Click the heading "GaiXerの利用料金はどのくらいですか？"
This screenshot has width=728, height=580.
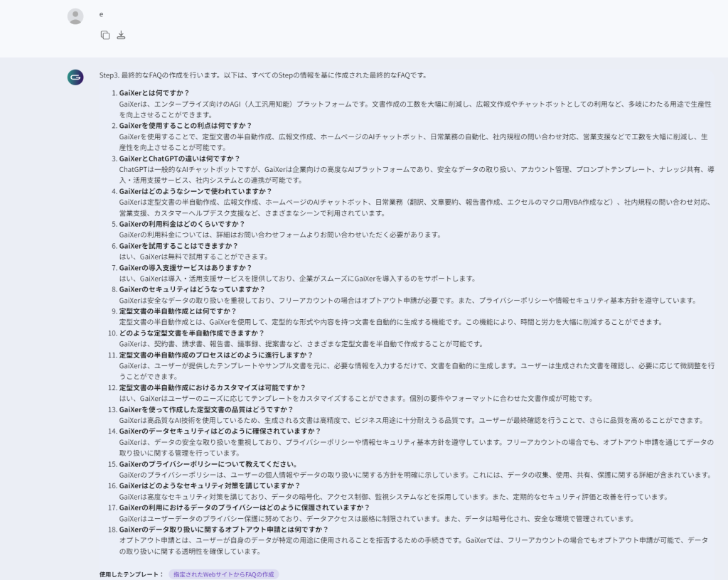[x=181, y=224]
